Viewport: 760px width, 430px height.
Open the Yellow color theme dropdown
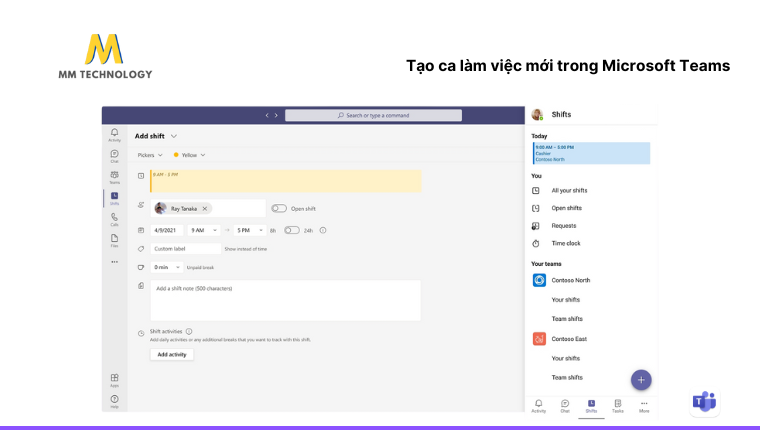[190, 155]
